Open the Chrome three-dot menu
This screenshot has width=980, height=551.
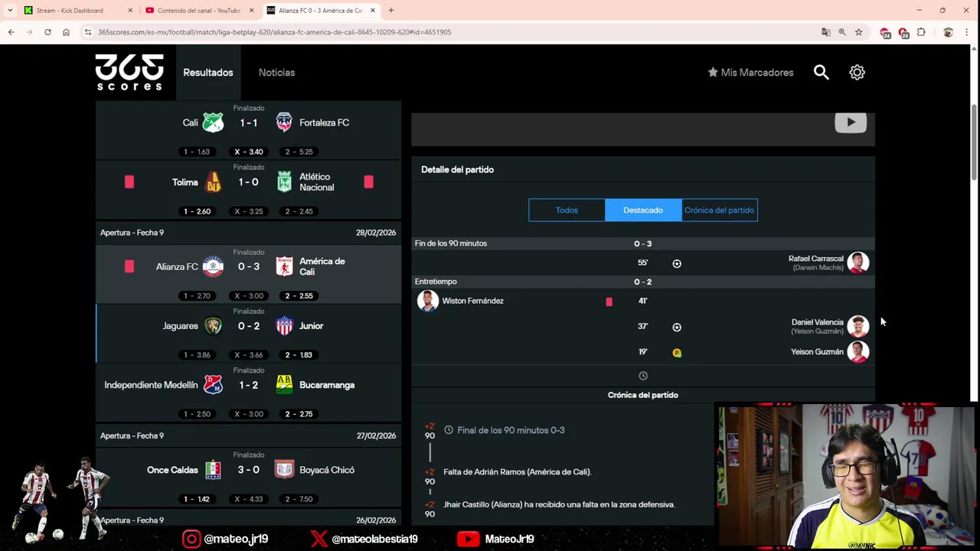click(x=967, y=32)
